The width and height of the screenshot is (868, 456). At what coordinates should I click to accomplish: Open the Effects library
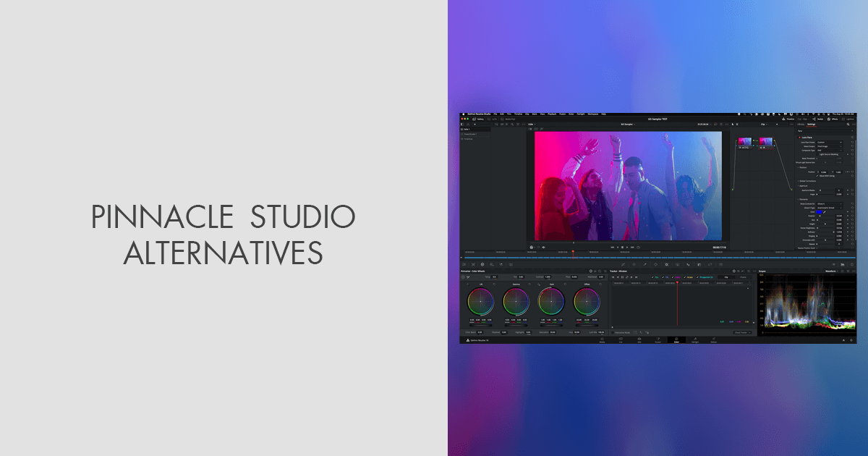point(835,119)
